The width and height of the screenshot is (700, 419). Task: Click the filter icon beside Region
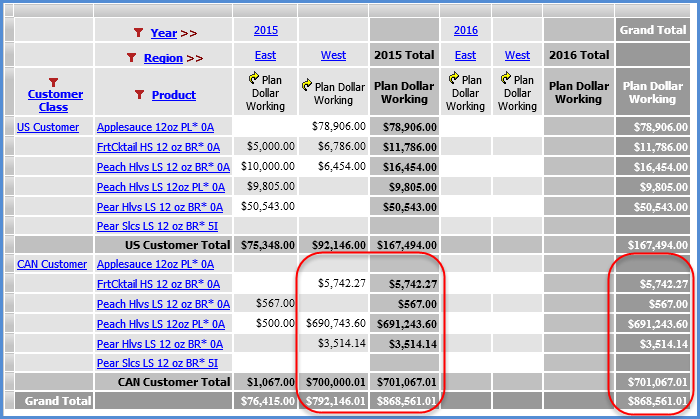coord(130,58)
